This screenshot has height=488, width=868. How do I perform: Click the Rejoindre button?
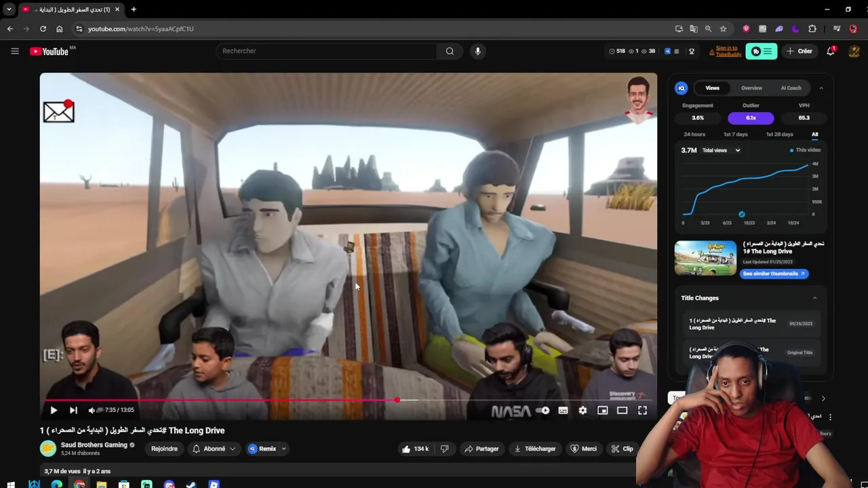164,449
